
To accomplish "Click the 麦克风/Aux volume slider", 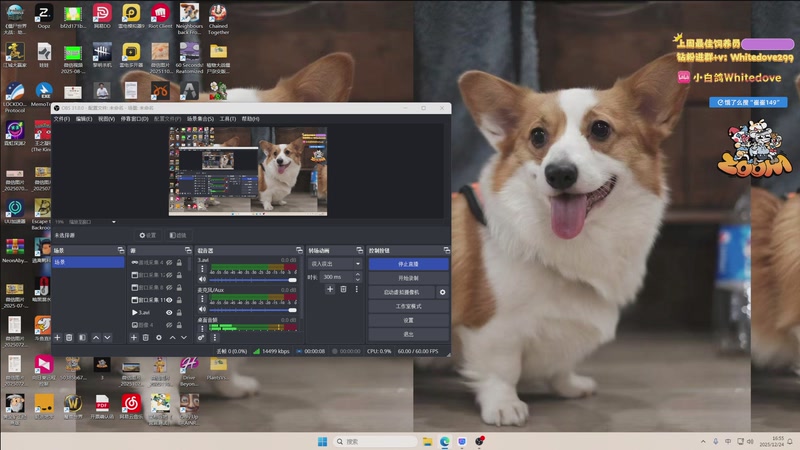I will [x=253, y=310].
